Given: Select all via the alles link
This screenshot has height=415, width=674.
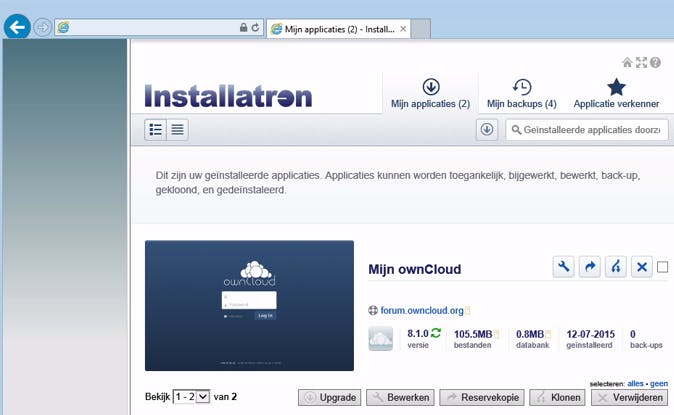Looking at the screenshot, I should [x=635, y=384].
